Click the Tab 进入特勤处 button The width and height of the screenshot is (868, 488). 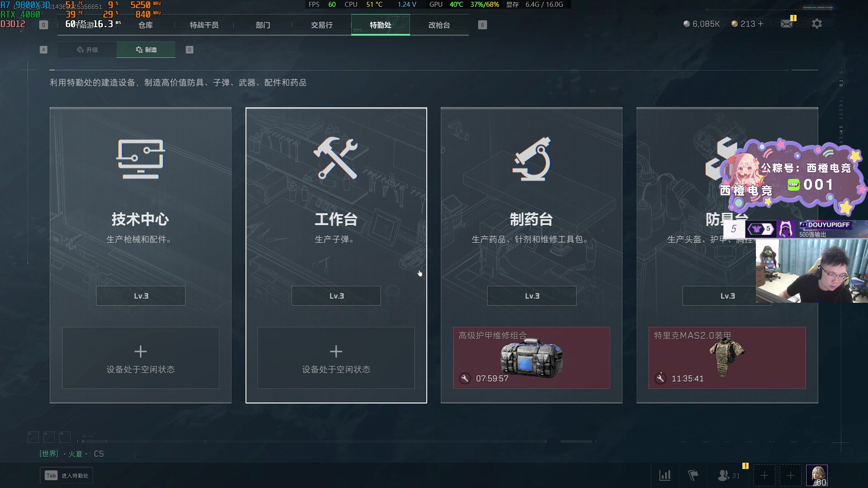66,475
